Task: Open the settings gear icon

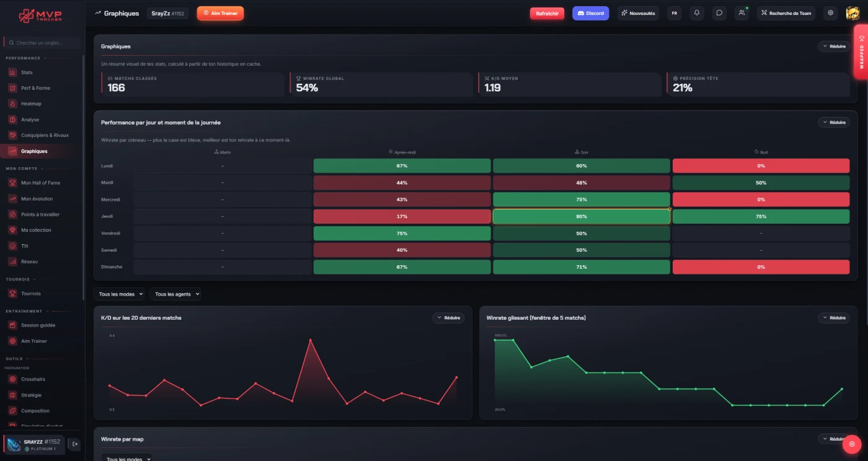Action: (831, 13)
